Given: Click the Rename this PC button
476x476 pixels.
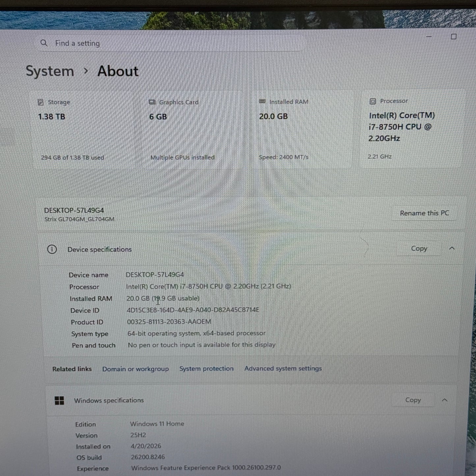Looking at the screenshot, I should click(424, 213).
